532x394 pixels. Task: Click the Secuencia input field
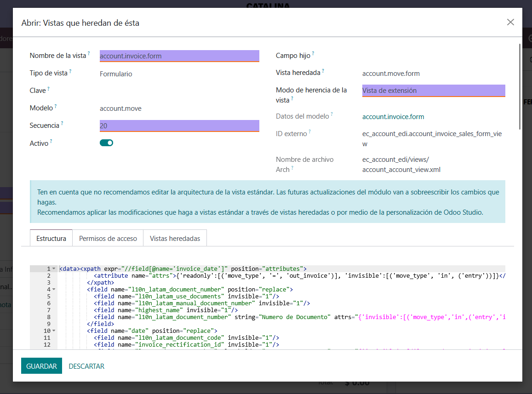coord(179,126)
